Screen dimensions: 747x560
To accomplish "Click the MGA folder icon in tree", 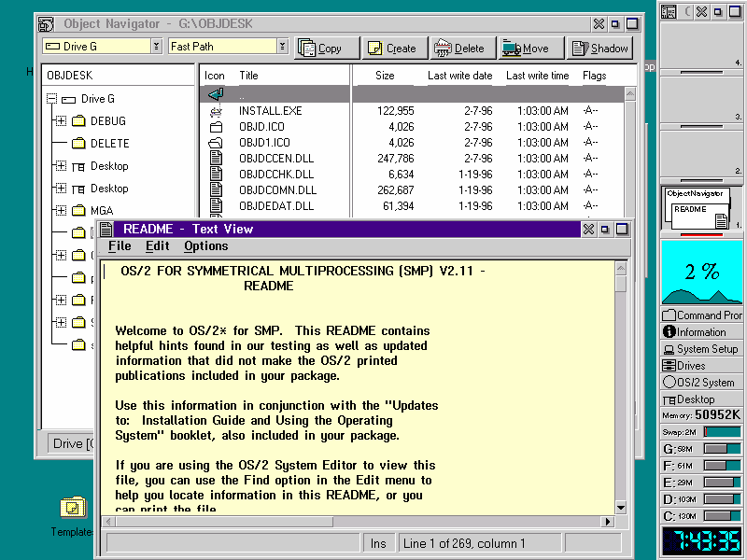I will 78,211.
